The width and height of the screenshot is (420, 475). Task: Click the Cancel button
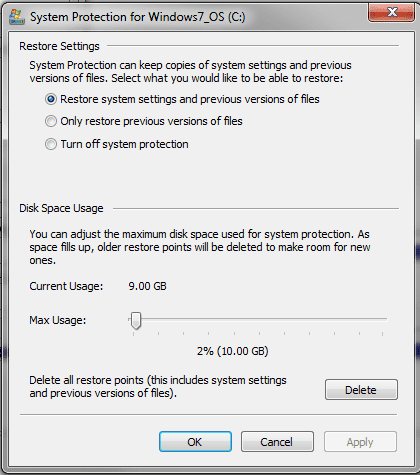pyautogui.click(x=277, y=442)
